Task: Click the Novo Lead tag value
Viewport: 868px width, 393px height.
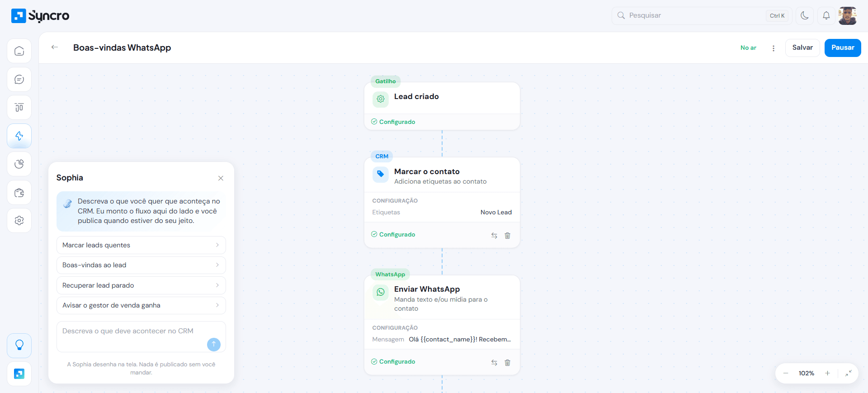Action: tap(496, 213)
